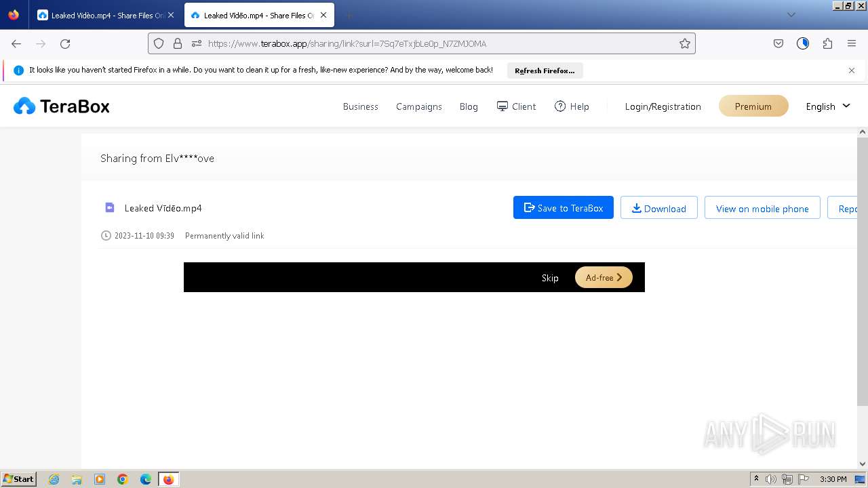Reload the current page
Image resolution: width=868 pixels, height=488 pixels.
click(x=65, y=43)
